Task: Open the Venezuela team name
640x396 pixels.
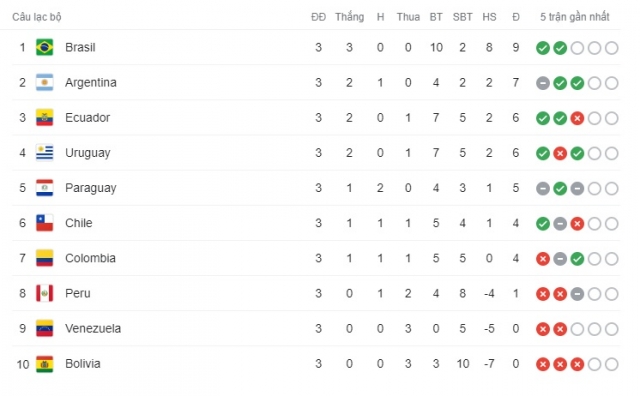Action: click(93, 328)
